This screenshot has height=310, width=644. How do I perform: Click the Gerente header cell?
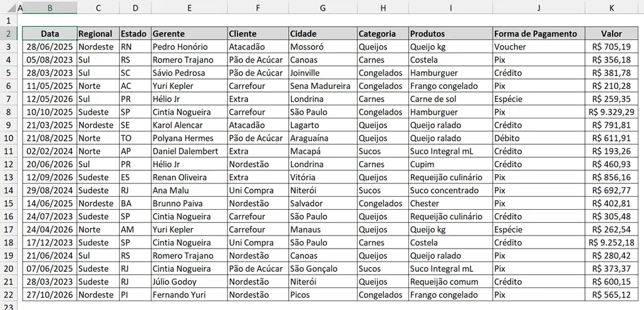coord(189,34)
